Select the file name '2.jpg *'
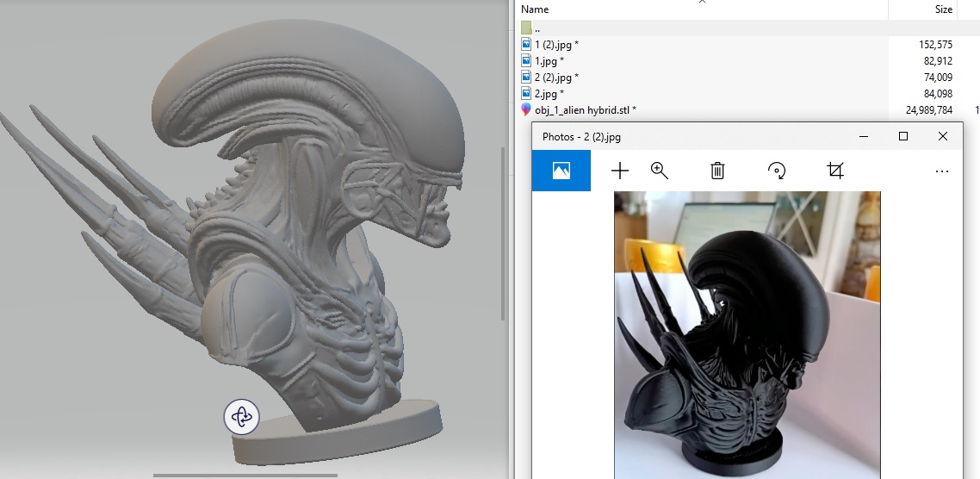Screen dimensions: 980x479 tap(550, 94)
